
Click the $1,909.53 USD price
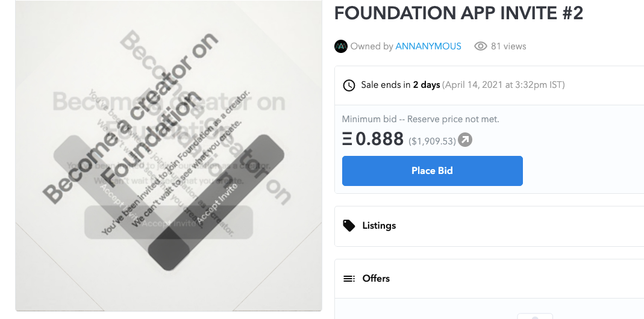pyautogui.click(x=431, y=141)
